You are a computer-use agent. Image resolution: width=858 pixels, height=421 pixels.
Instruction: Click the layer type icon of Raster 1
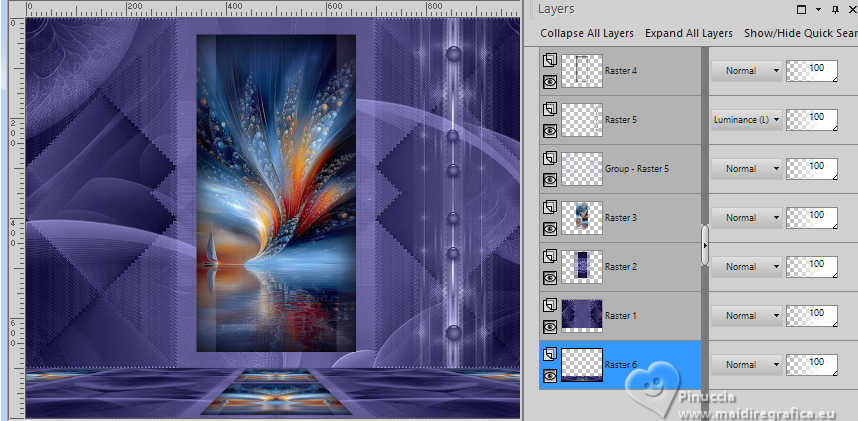[550, 305]
